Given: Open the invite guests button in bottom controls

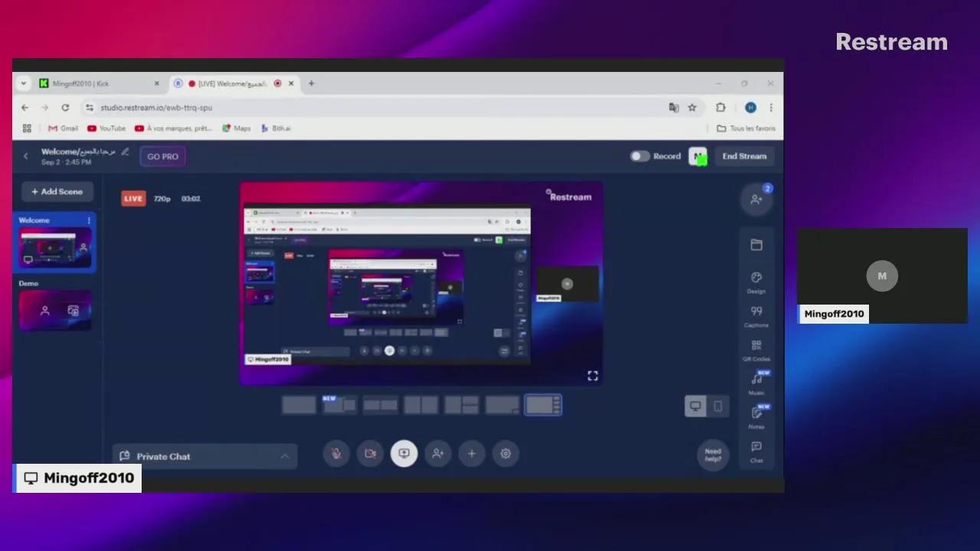Looking at the screenshot, I should click(x=438, y=454).
